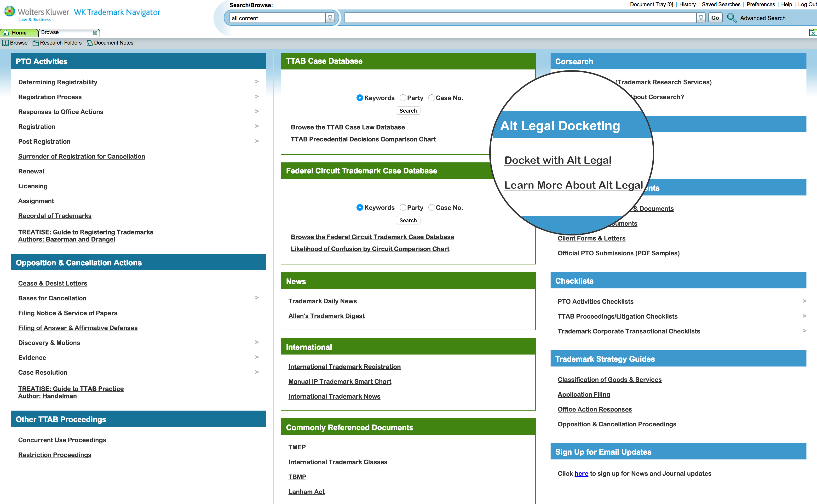817x504 pixels.
Task: Close the Browse tab with X icon
Action: [95, 33]
